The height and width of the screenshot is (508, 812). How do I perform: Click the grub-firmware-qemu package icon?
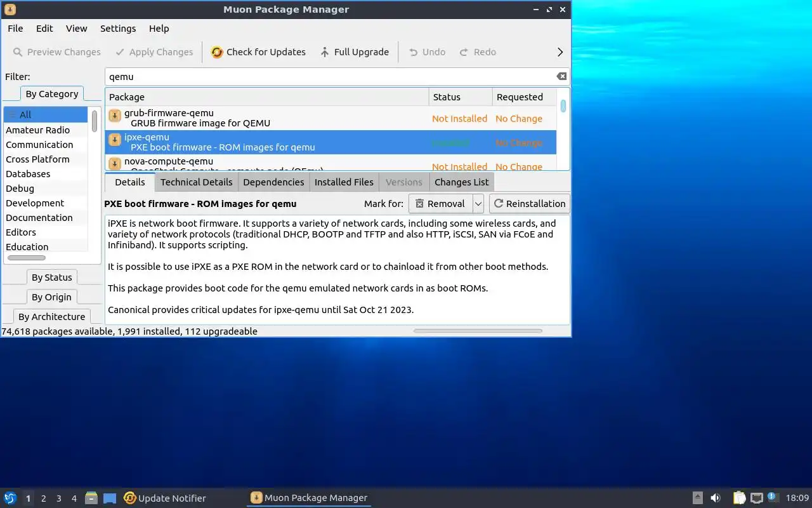115,116
